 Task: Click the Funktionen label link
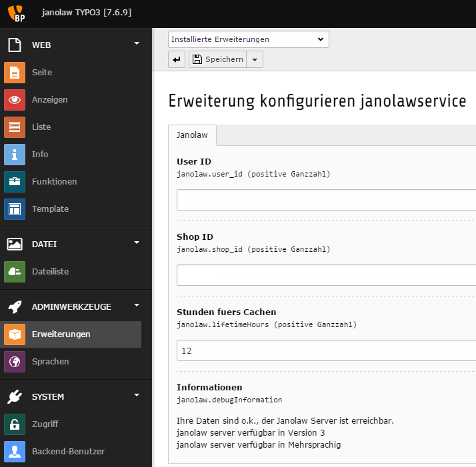55,182
